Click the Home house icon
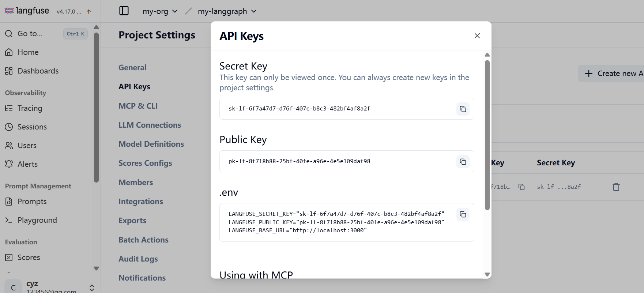Viewport: 644px width, 293px height. (x=9, y=52)
